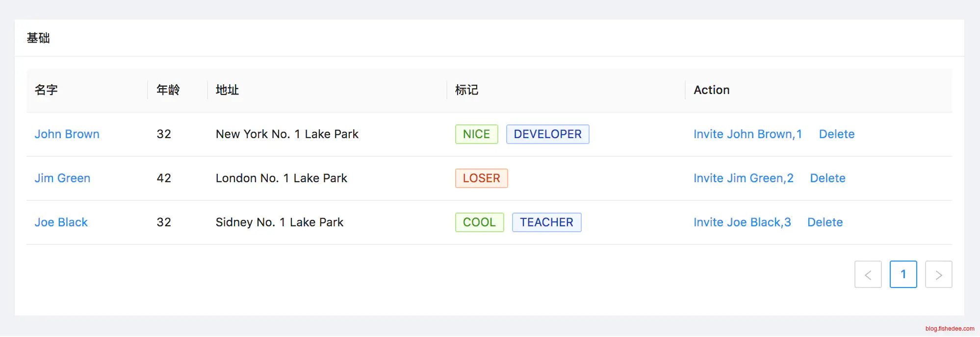This screenshot has height=337, width=980.
Task: Click the 年龄 column header
Action: [168, 90]
